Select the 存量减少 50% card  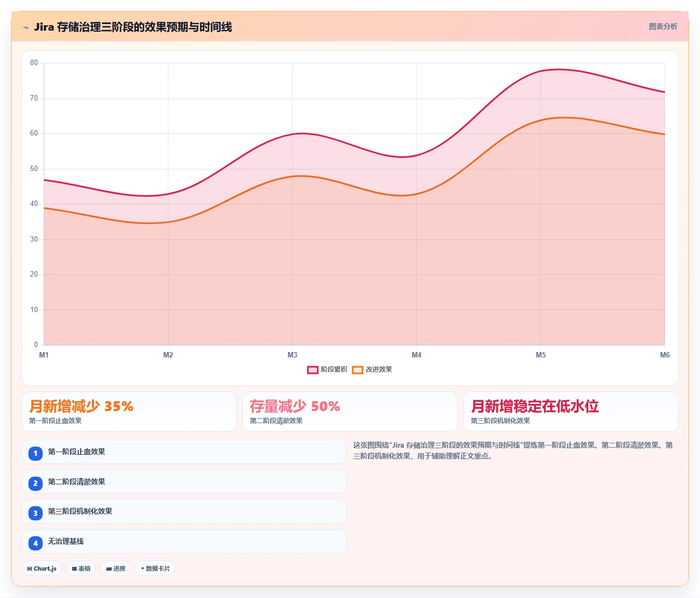[x=350, y=412]
